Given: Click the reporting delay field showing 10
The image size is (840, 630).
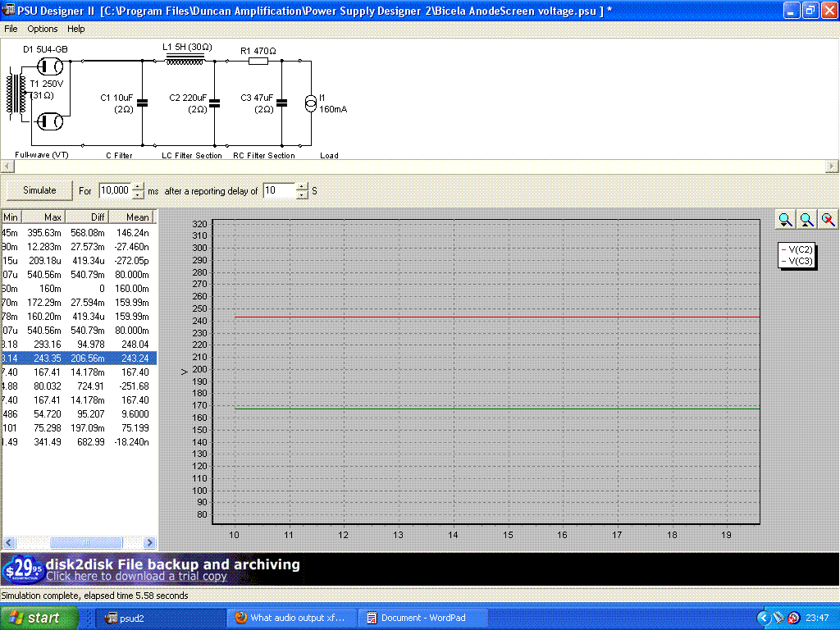Looking at the screenshot, I should tap(279, 190).
